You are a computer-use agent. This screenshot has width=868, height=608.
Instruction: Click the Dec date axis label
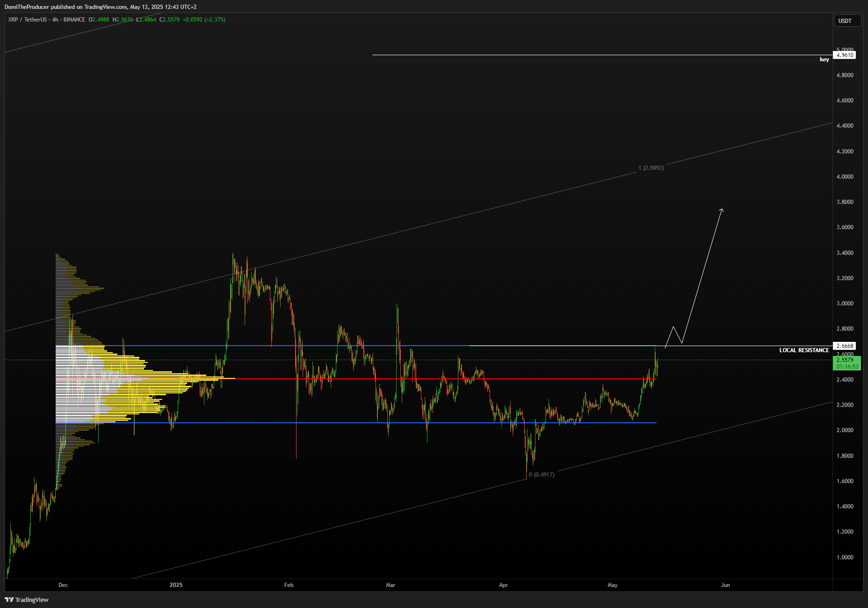[x=63, y=585]
